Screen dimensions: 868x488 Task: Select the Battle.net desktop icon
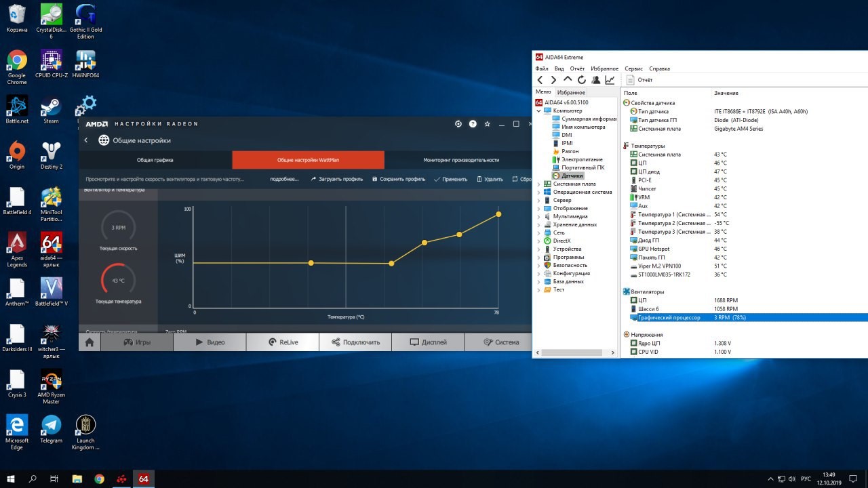pos(17,110)
